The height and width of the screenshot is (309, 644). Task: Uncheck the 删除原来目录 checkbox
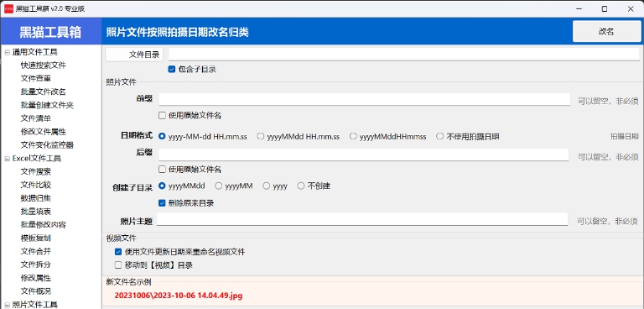point(162,203)
